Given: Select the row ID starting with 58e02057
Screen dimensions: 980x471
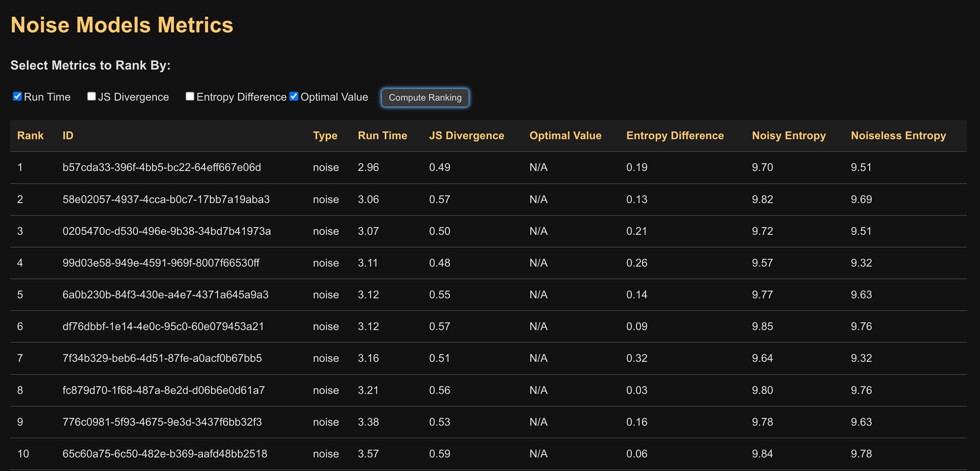Looking at the screenshot, I should click(x=166, y=199).
